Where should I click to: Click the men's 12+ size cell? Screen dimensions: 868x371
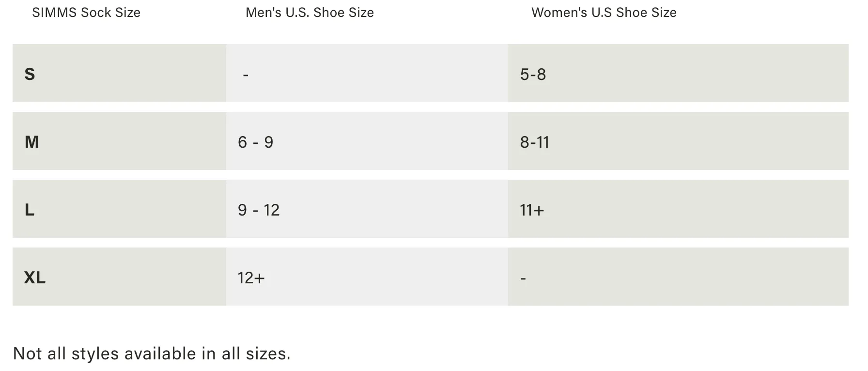click(367, 277)
